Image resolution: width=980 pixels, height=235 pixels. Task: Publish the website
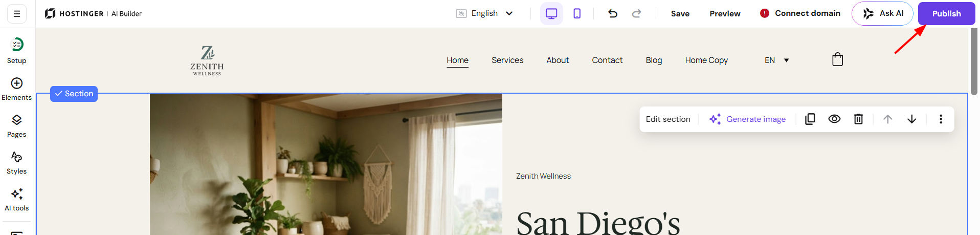tap(946, 14)
